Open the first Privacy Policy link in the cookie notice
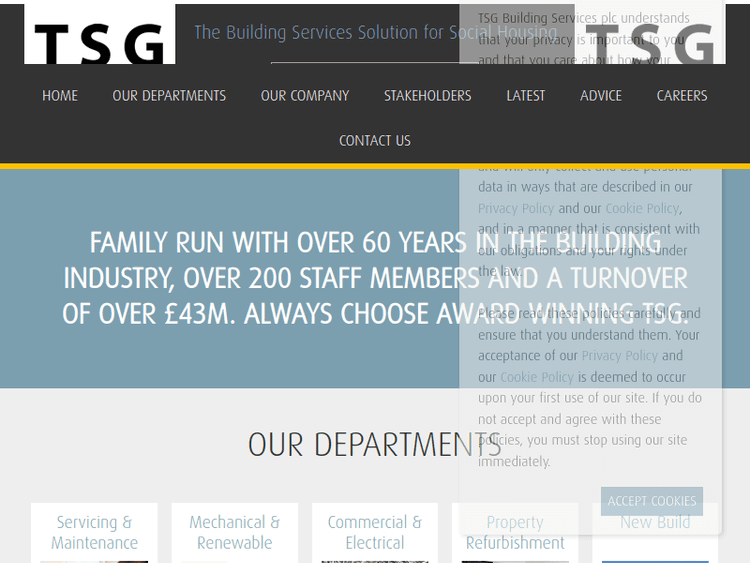750x563 pixels. click(516, 209)
